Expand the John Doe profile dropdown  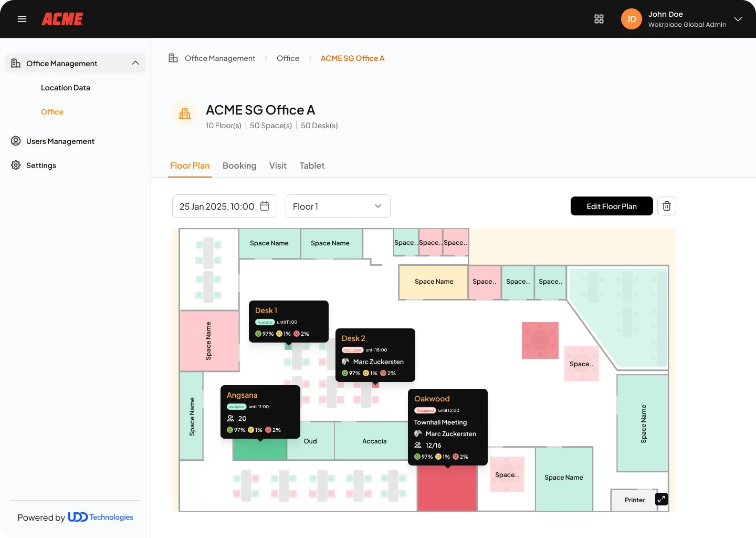click(738, 19)
